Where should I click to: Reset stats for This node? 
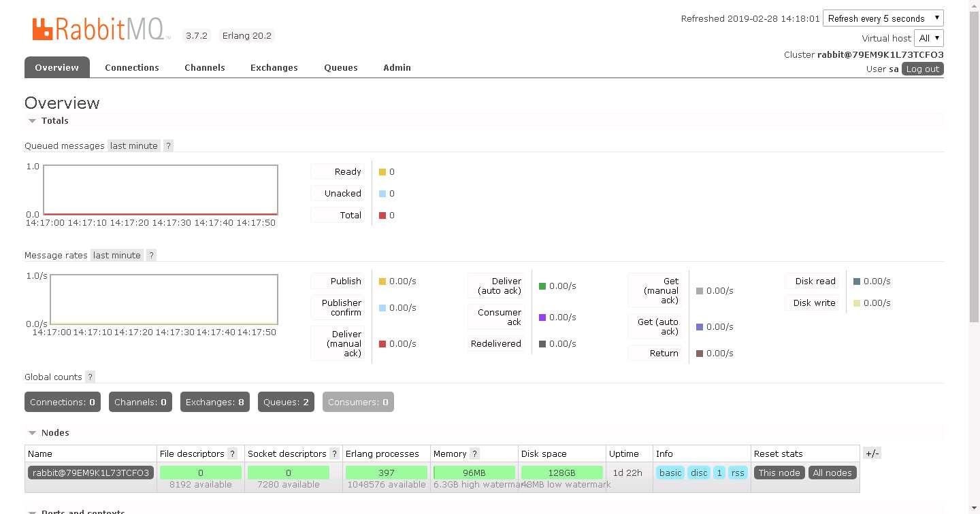[779, 473]
